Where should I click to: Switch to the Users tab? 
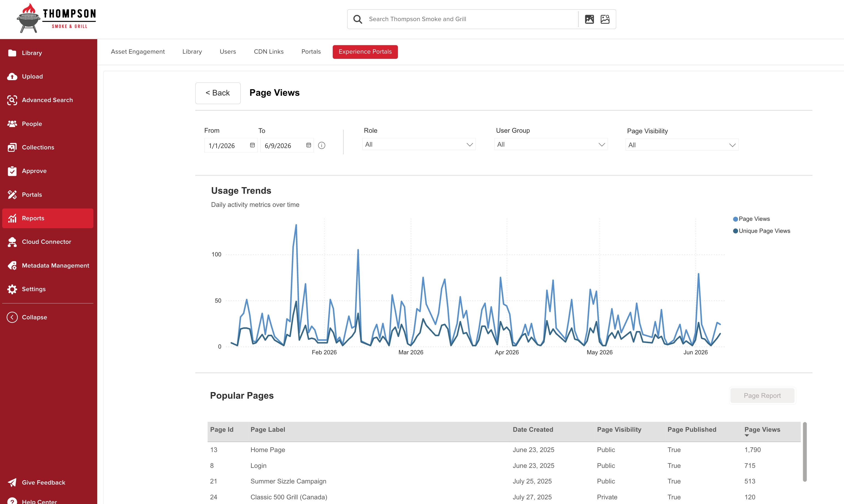point(228,52)
